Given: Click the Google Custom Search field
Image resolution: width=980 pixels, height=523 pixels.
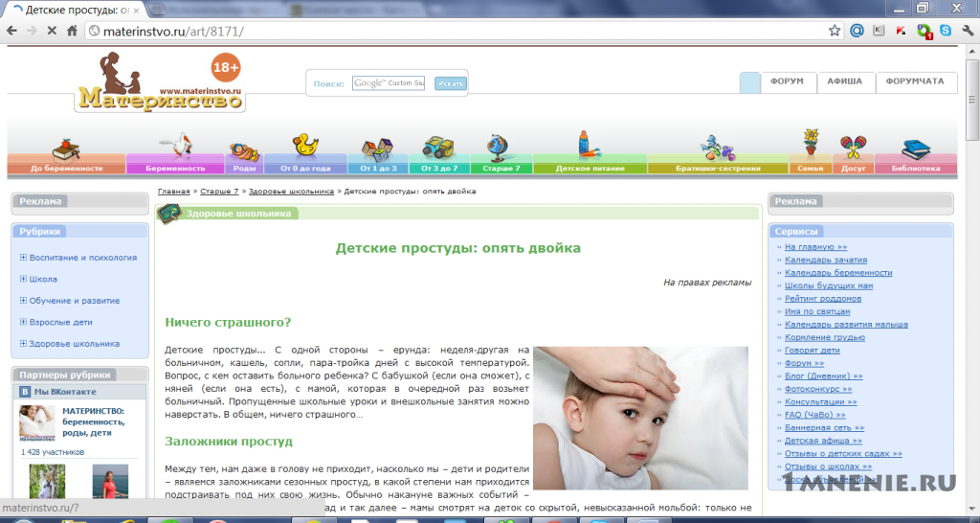Looking at the screenshot, I should point(389,83).
